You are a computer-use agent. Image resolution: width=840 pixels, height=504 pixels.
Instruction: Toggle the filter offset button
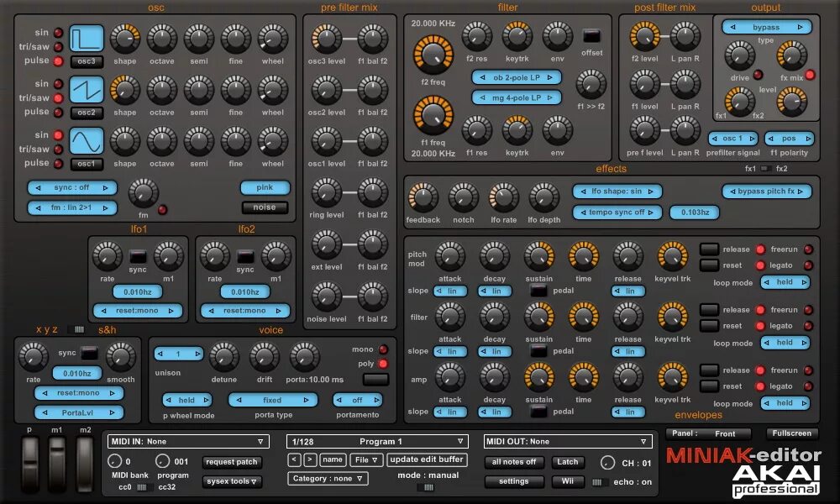click(591, 36)
